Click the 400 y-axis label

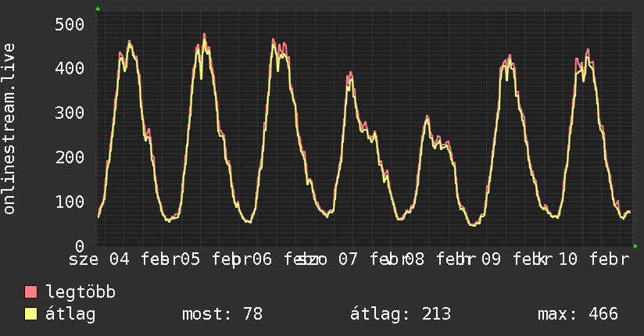pyautogui.click(x=70, y=68)
